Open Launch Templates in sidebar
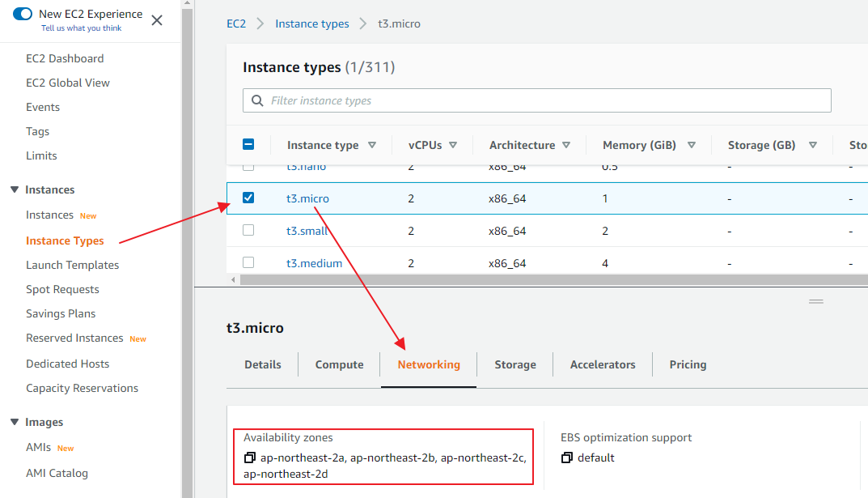The image size is (868, 498). [x=73, y=265]
